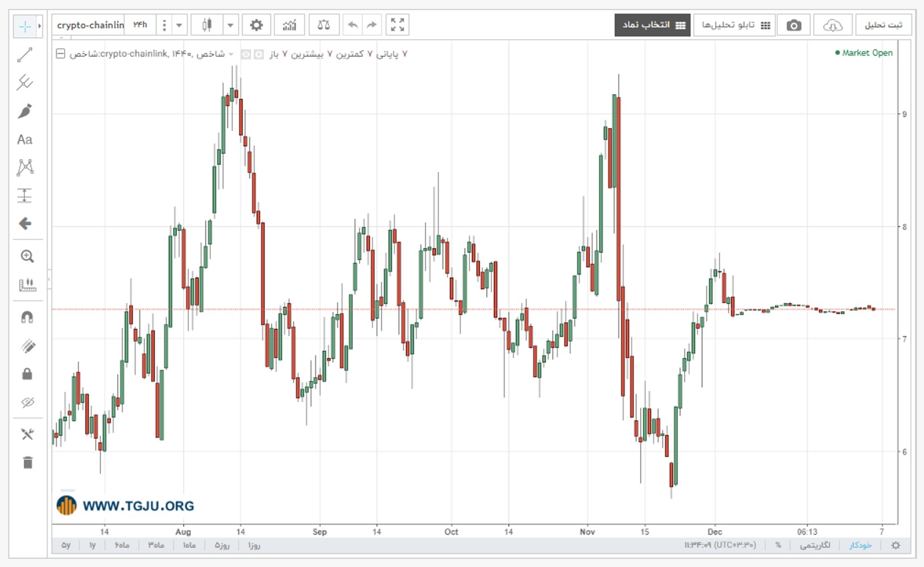The height and width of the screenshot is (567, 924).
Task: Select the XABCD pattern tool
Action: (x=25, y=167)
